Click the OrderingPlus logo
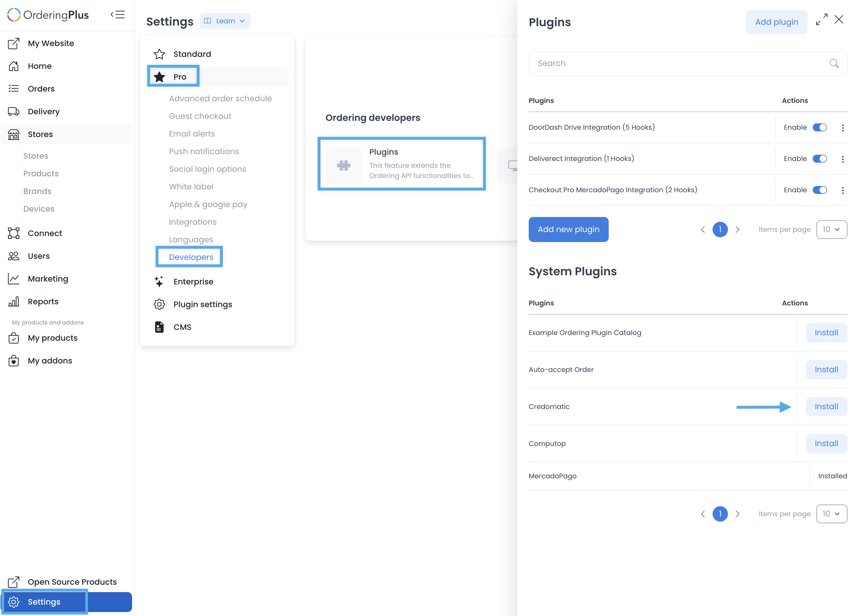The width and height of the screenshot is (852, 616). (48, 15)
